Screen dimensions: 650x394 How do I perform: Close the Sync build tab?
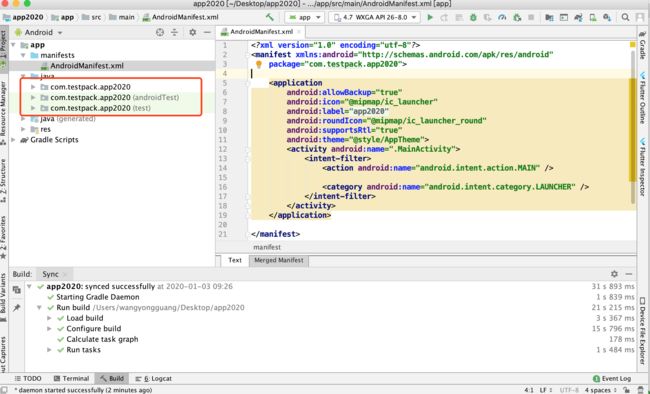(64, 274)
